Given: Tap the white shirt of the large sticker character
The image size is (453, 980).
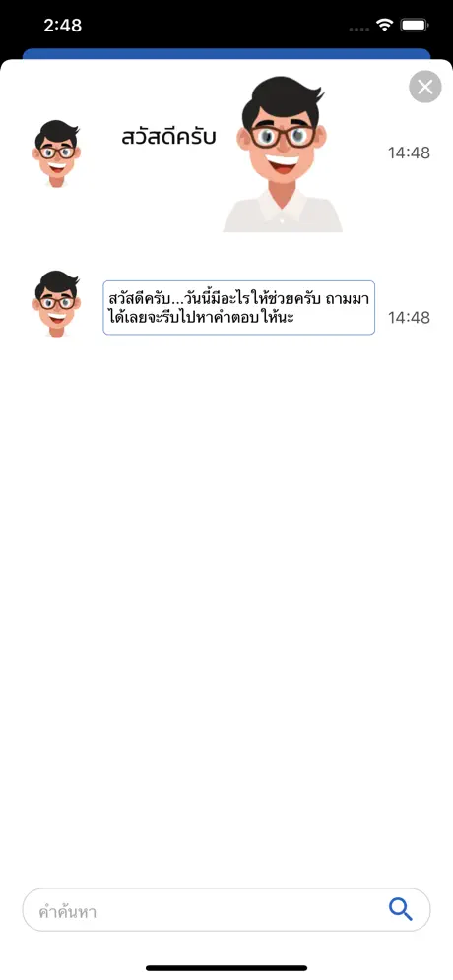Looking at the screenshot, I should [283, 213].
